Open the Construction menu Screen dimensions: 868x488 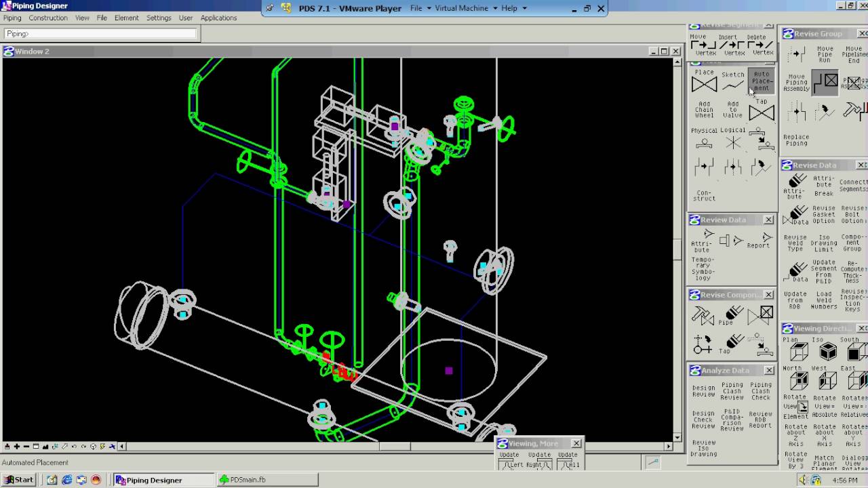pos(48,18)
